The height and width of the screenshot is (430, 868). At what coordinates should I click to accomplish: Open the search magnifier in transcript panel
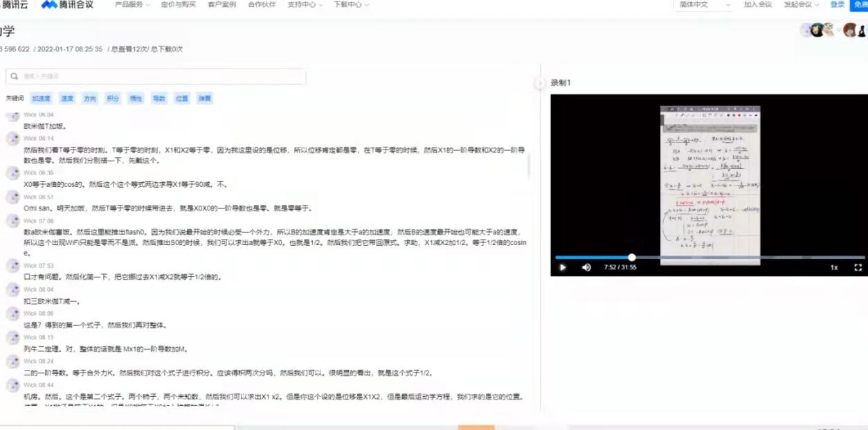[x=15, y=75]
